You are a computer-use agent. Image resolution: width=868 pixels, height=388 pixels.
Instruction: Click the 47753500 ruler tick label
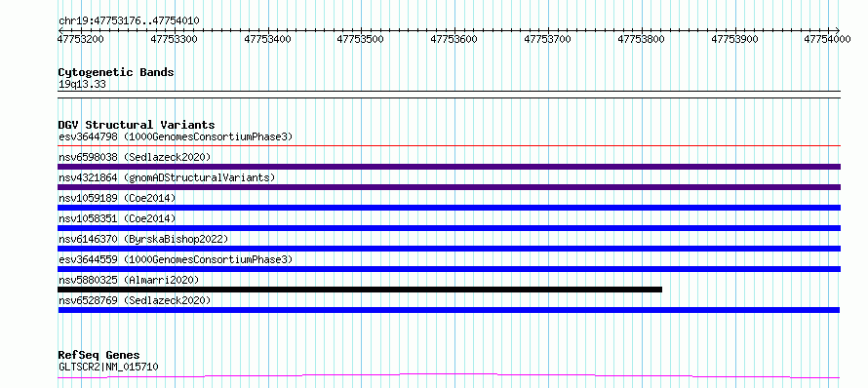coord(361,39)
